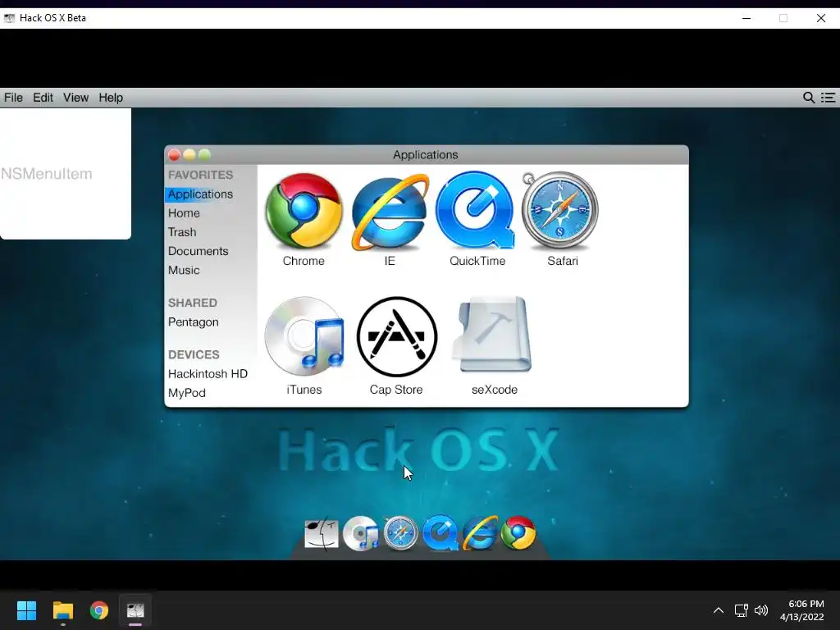Open Chrome from the Windows taskbar

pos(99,610)
